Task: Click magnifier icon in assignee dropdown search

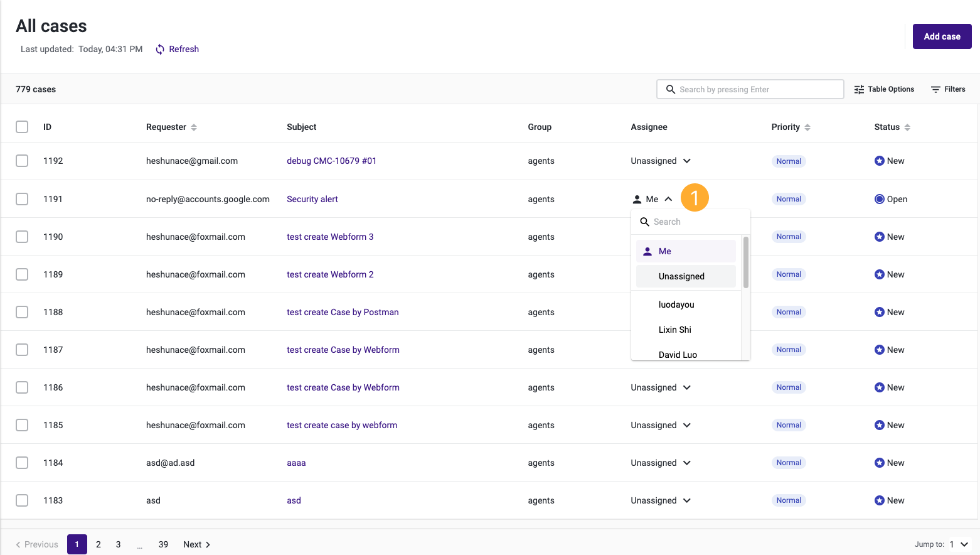Action: click(x=644, y=222)
